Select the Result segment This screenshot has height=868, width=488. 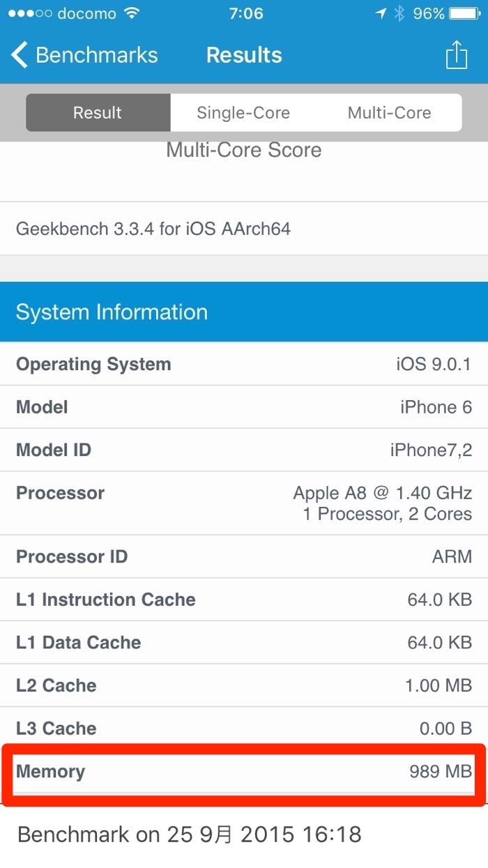coord(98,113)
